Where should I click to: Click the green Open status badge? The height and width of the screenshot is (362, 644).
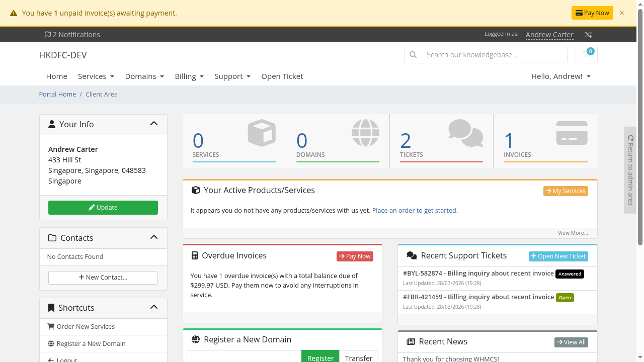(565, 298)
